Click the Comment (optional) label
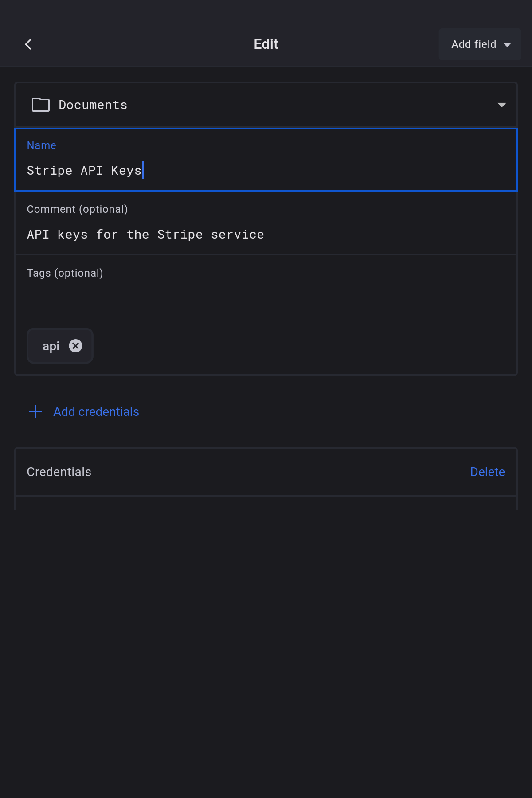The image size is (532, 798). pos(77,209)
